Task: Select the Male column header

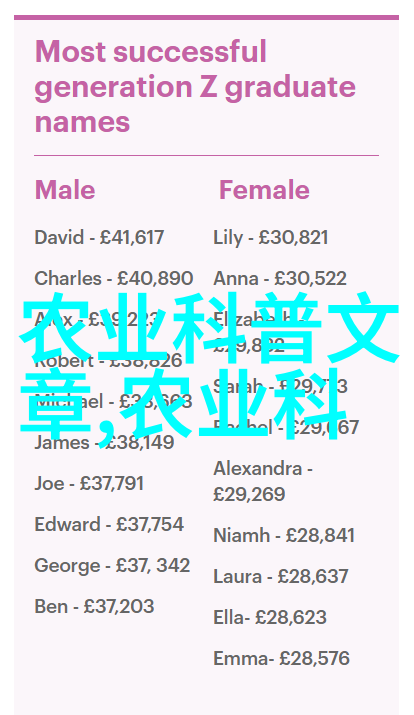Action: [x=65, y=190]
